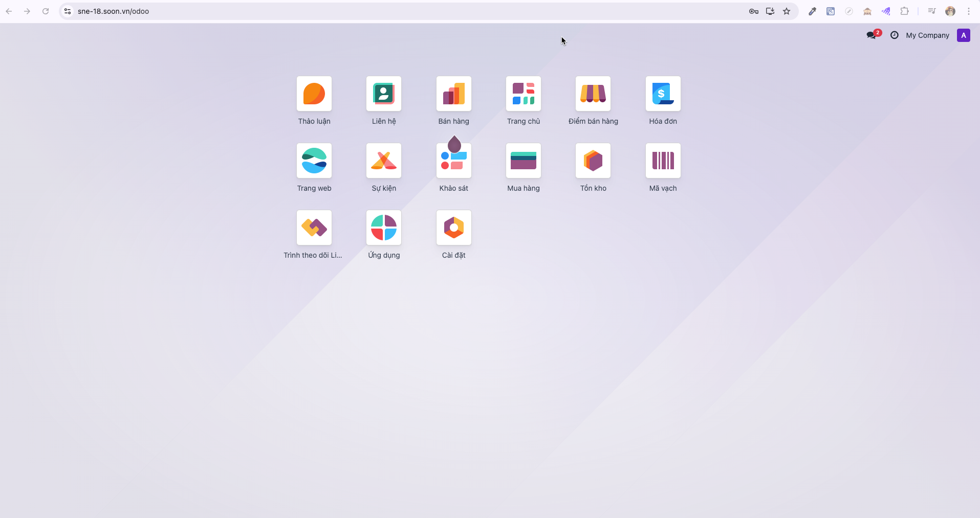The height and width of the screenshot is (518, 980).
Task: Reload the current page
Action: click(46, 11)
